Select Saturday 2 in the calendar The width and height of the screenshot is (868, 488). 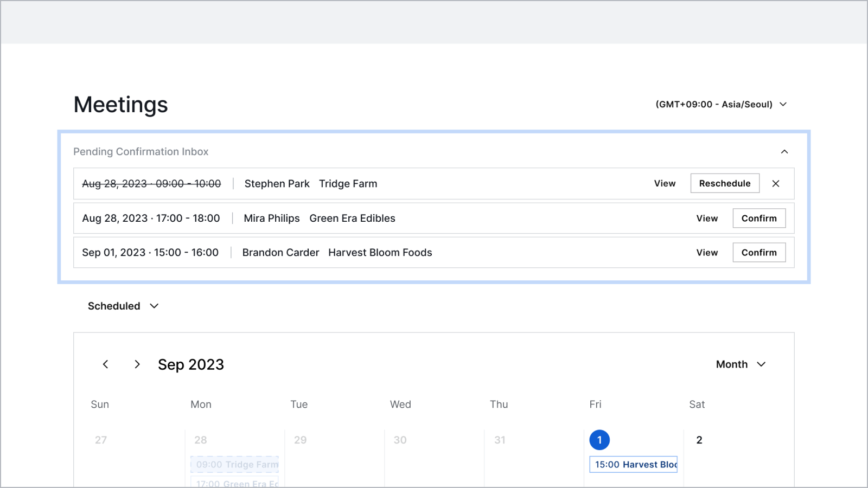(699, 440)
